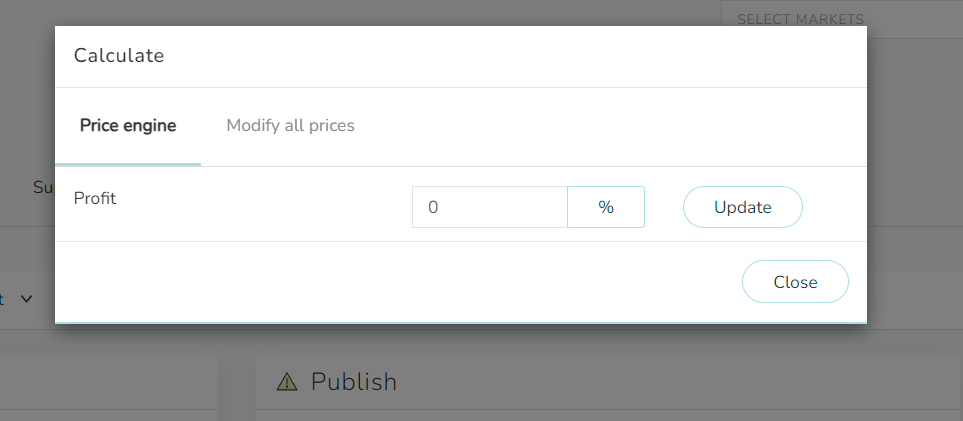The height and width of the screenshot is (421, 963).
Task: Focus the Profit value input field
Action: [x=489, y=207]
